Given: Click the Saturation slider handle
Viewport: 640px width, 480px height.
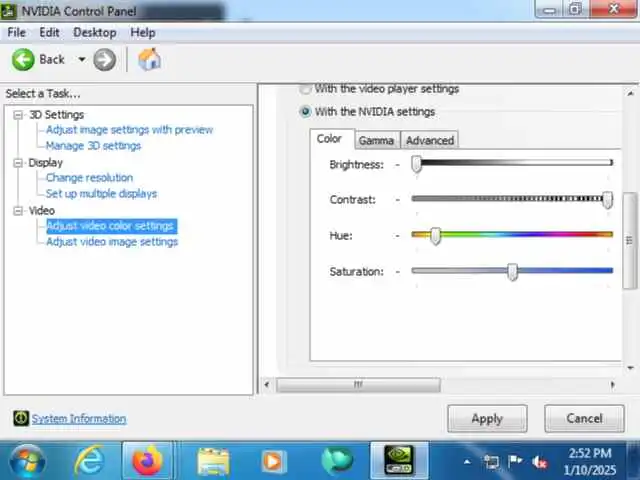Looking at the screenshot, I should pyautogui.click(x=513, y=271).
